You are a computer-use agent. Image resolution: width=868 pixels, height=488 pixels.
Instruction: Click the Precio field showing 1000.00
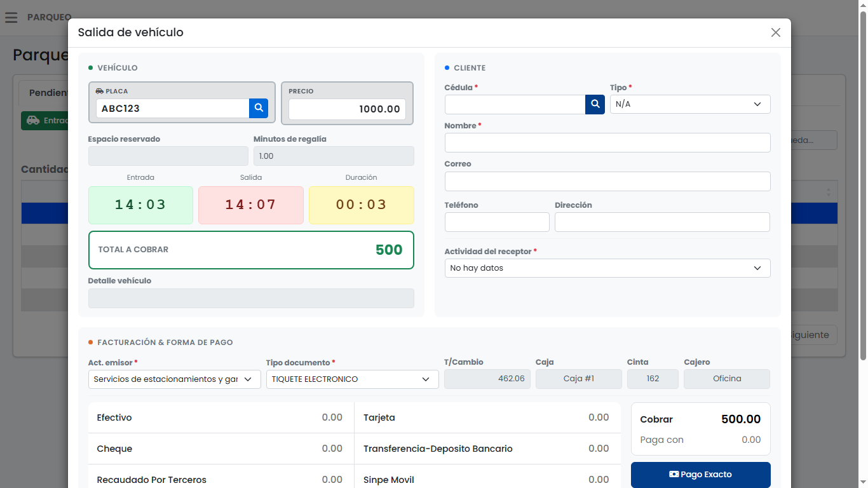pos(346,109)
